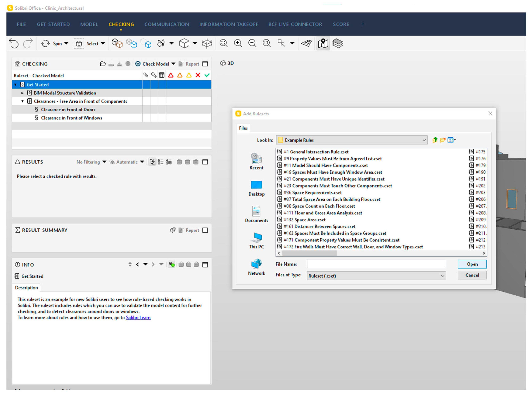Click the File Name input field

coord(376,264)
